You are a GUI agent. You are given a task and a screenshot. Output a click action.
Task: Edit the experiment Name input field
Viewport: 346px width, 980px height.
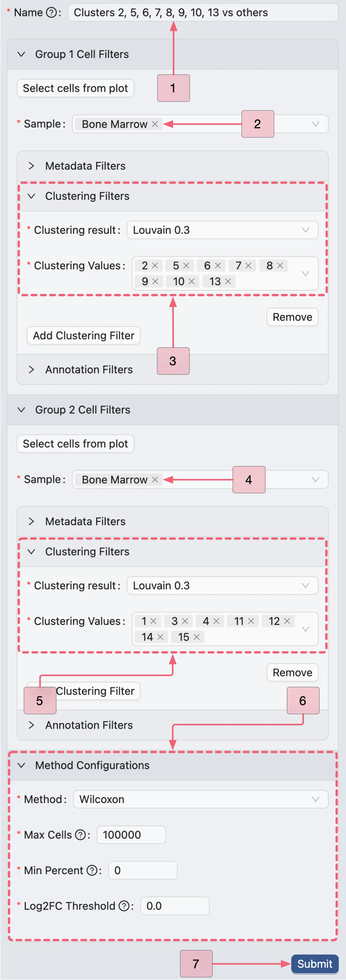tap(202, 13)
